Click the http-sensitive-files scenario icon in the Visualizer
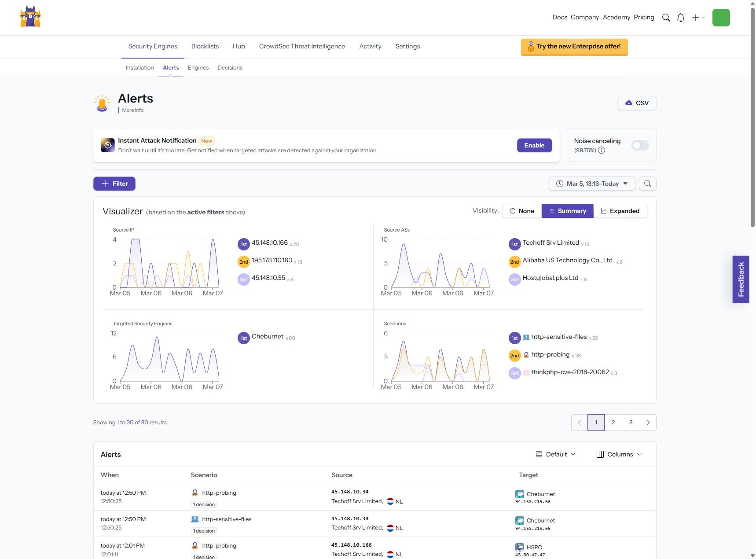 [x=526, y=338]
